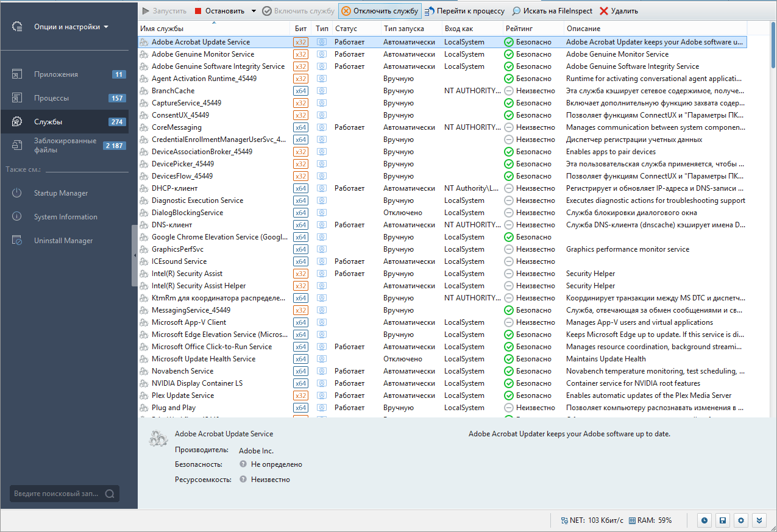Click the clock history icon in the status bar

(704, 520)
